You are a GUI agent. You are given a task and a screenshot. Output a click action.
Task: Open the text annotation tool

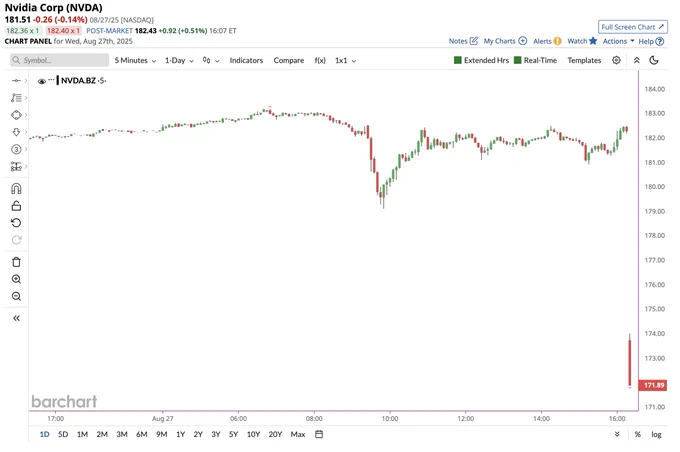(x=16, y=98)
